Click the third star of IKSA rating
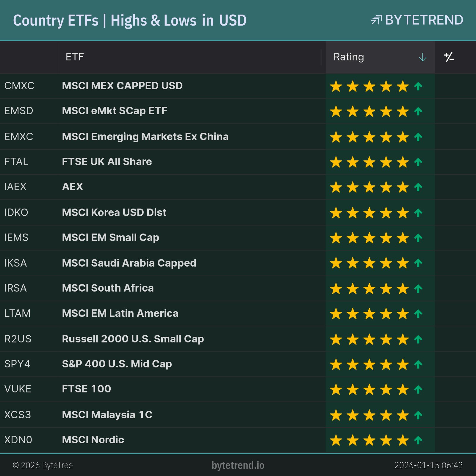This screenshot has height=476, width=476. click(369, 263)
